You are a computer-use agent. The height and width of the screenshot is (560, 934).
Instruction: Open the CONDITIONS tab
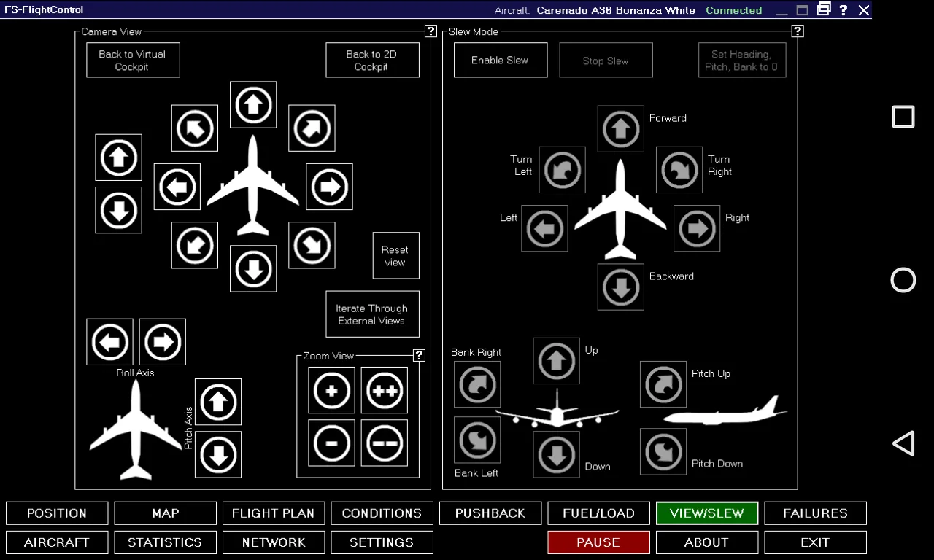382,513
